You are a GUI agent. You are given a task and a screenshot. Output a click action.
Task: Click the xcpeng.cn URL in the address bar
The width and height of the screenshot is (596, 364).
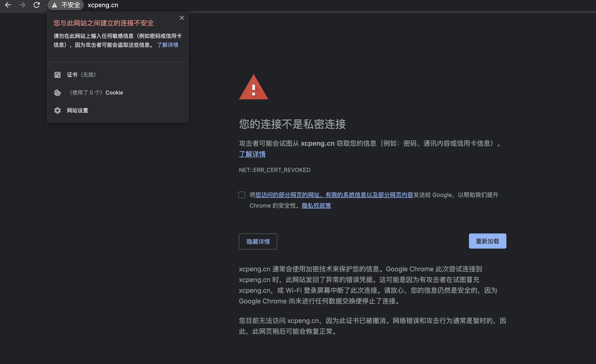click(103, 5)
